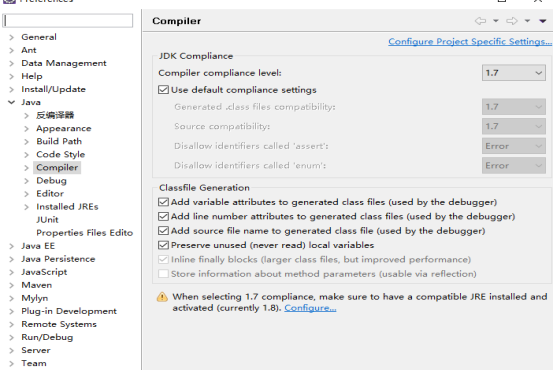Select the Debug item under Java
Image resolution: width=554 pixels, height=371 pixels.
point(51,181)
